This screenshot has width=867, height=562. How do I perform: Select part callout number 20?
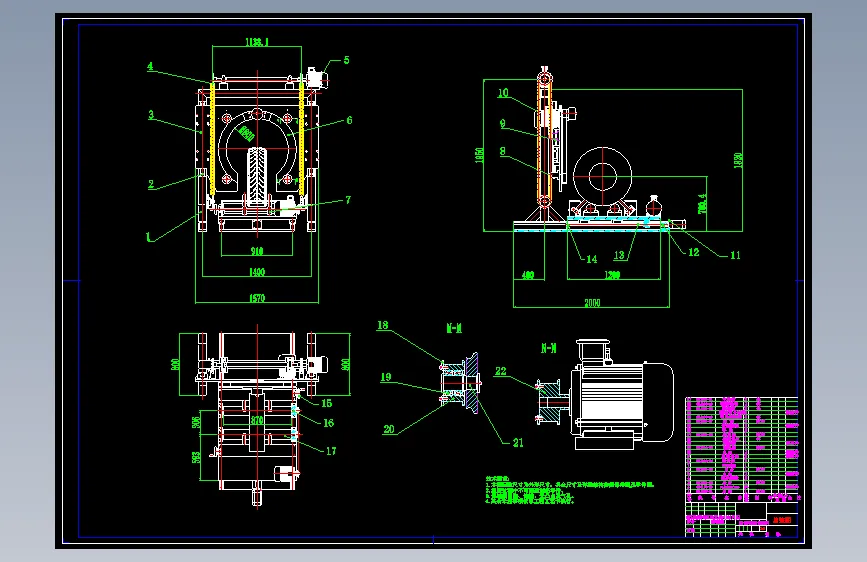click(389, 429)
